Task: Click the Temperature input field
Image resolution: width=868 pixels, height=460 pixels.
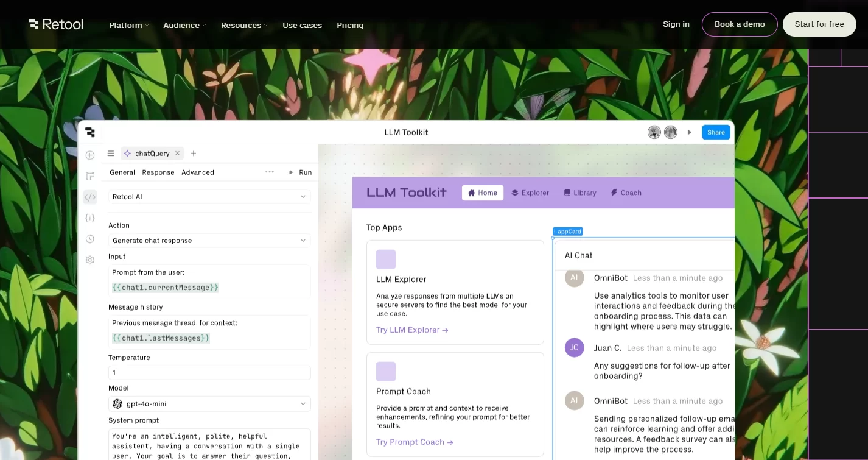Action: [209, 373]
